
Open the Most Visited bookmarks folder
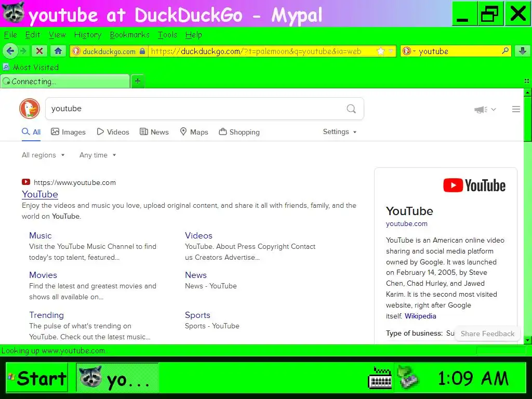pos(31,67)
